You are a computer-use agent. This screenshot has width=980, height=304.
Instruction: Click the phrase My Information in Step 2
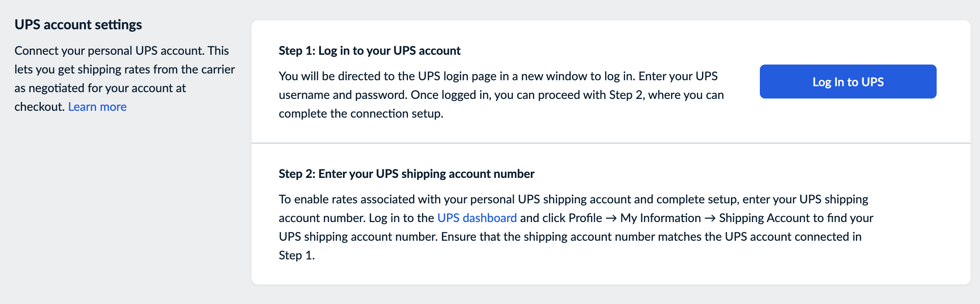[661, 218]
